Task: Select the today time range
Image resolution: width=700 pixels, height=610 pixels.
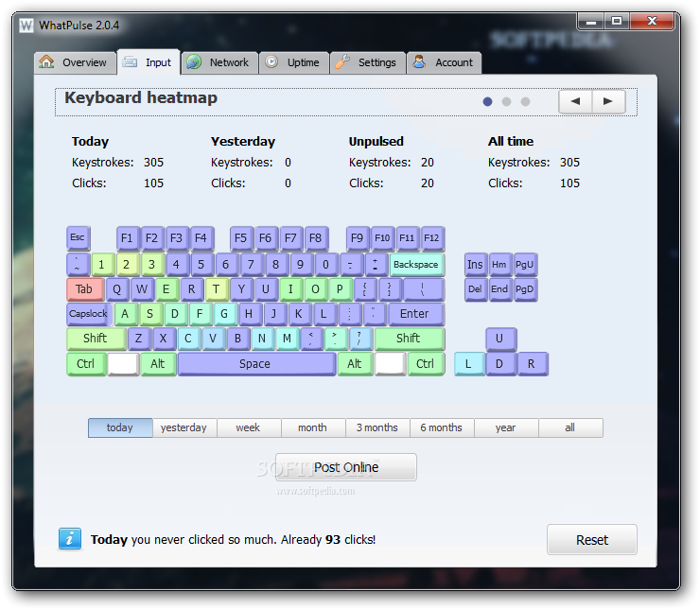Action: pos(120,427)
